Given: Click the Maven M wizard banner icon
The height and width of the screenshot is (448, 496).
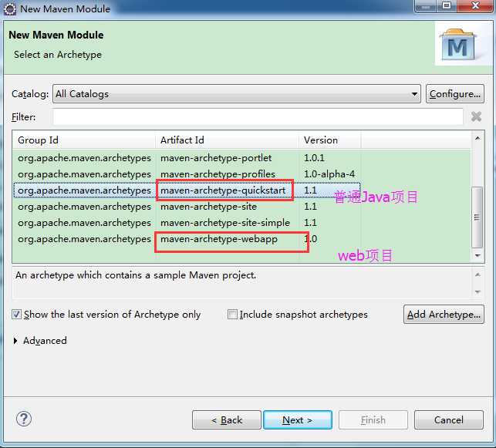Looking at the screenshot, I should 457,44.
